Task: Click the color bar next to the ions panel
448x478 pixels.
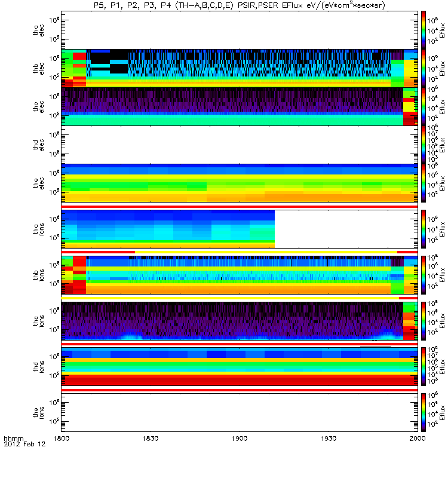Action: coord(424,412)
